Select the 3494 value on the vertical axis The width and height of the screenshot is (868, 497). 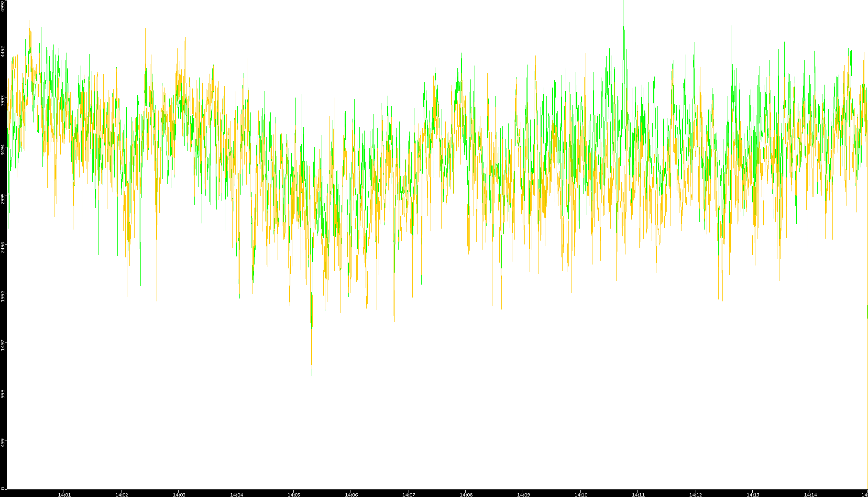pos(3,149)
